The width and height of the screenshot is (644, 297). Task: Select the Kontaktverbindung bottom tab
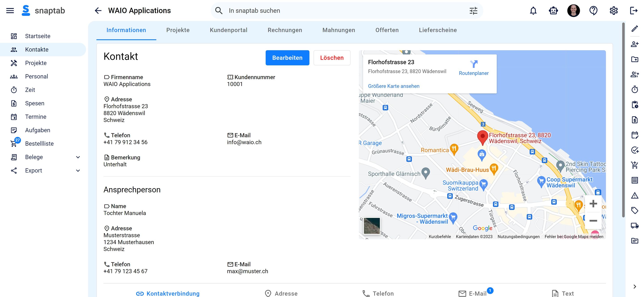(x=168, y=293)
